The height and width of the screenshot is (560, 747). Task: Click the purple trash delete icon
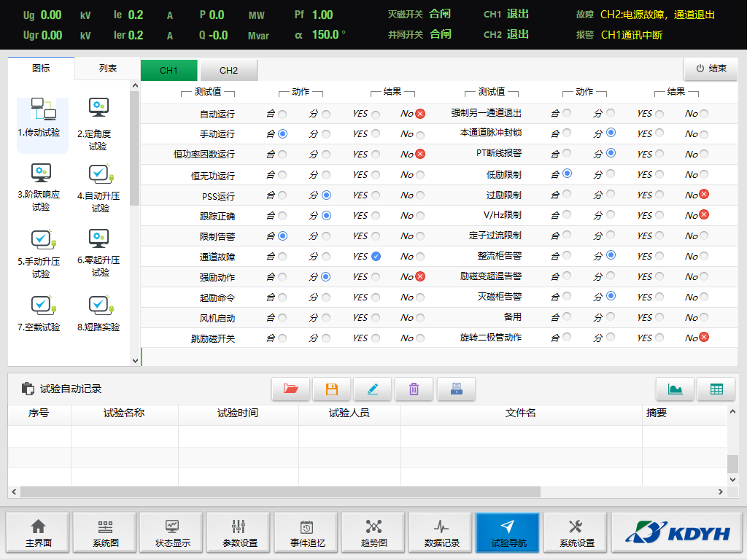coord(414,389)
